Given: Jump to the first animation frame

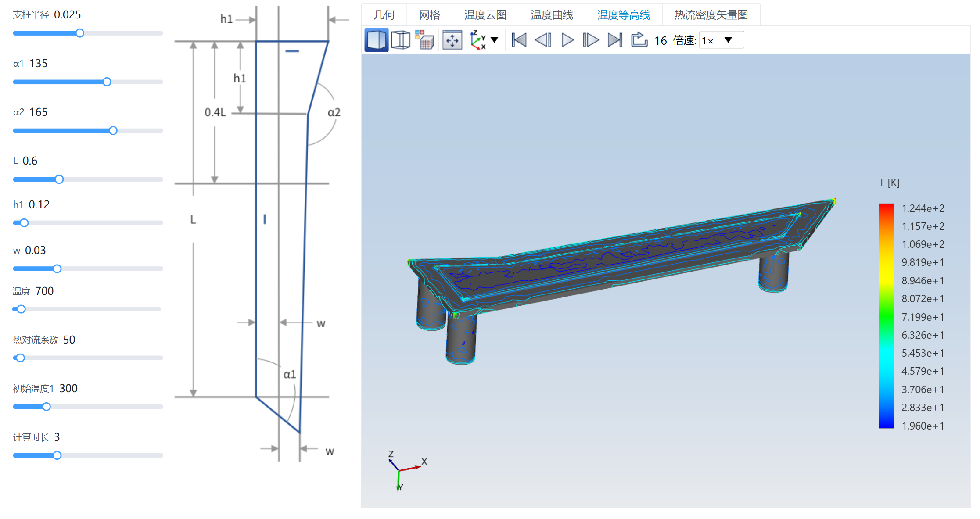Looking at the screenshot, I should [x=519, y=40].
